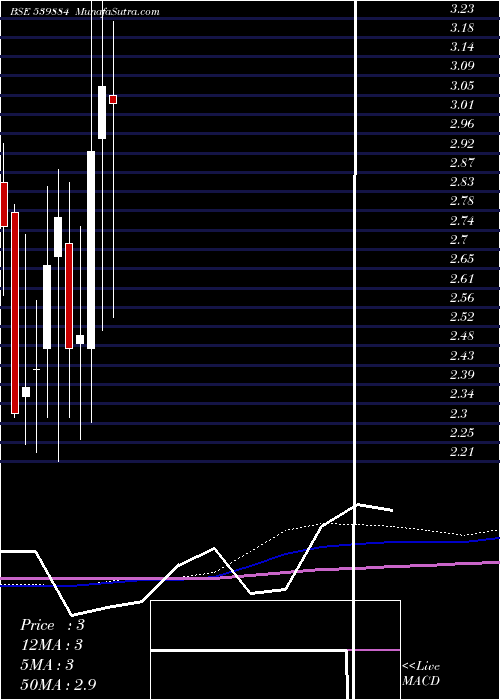Click the 2.21 price axis label
Image resolution: width=500 pixels, height=700 pixels.
coord(462,451)
